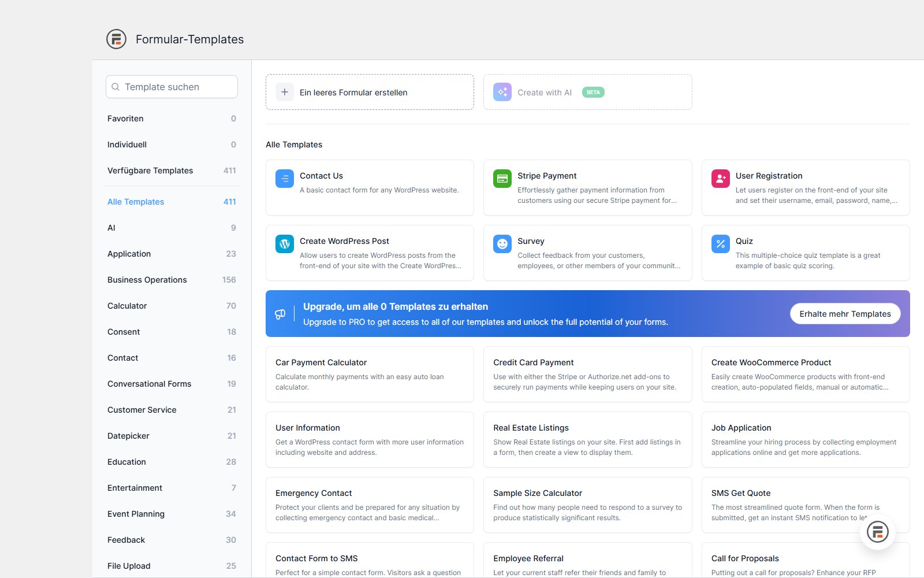Click the Stripe Payment card icon

pyautogui.click(x=502, y=179)
